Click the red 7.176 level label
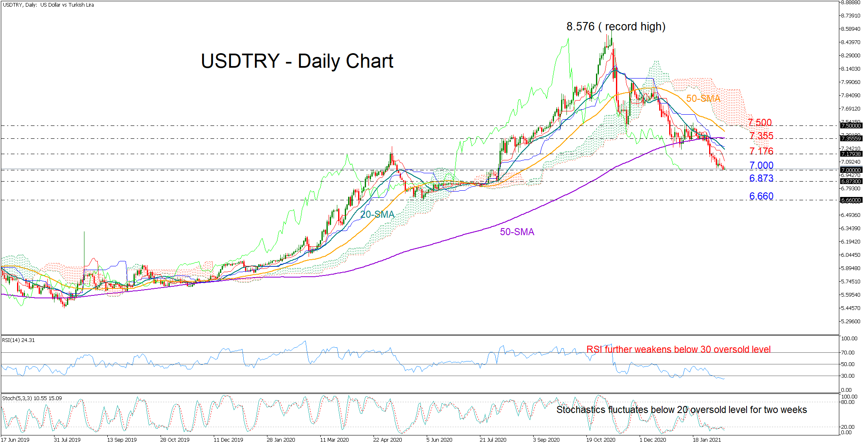868x445 pixels. pos(761,151)
